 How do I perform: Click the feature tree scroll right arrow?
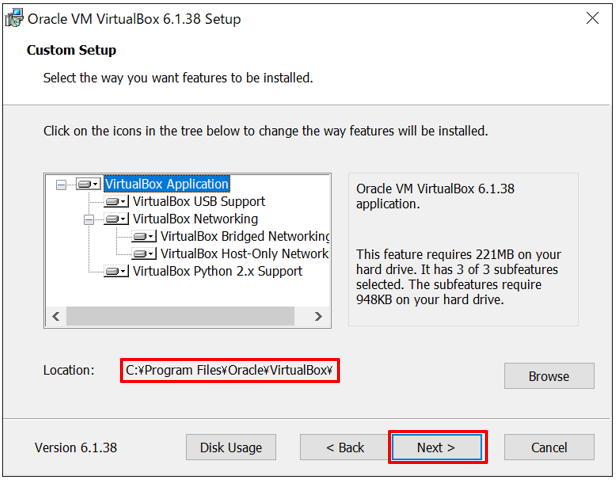319,316
